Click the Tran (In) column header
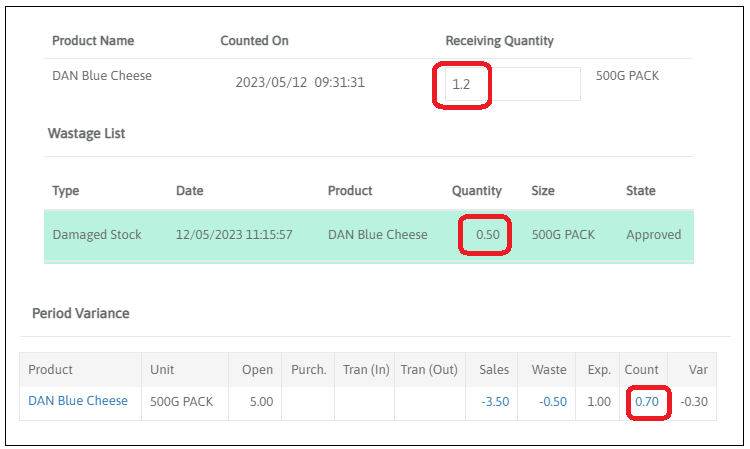The width and height of the screenshot is (750, 449). 365,370
